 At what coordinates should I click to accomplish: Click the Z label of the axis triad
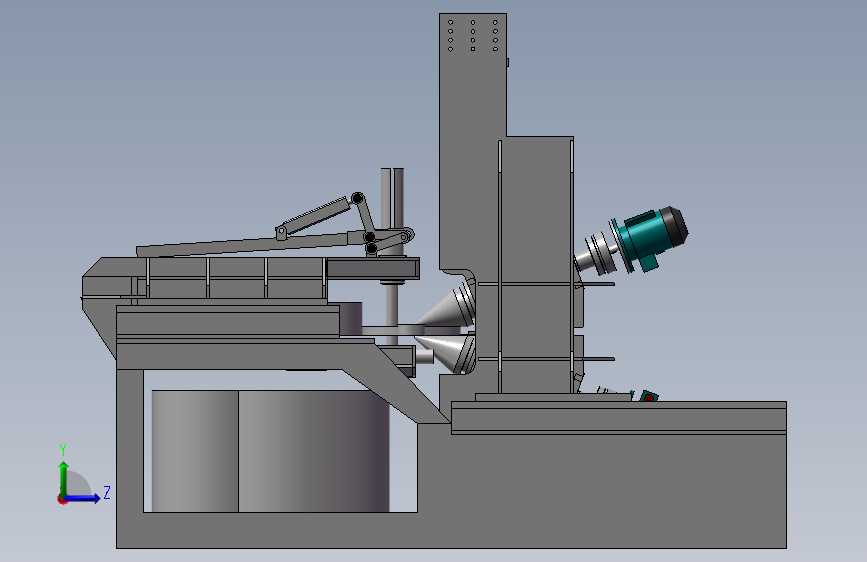[x=107, y=492]
